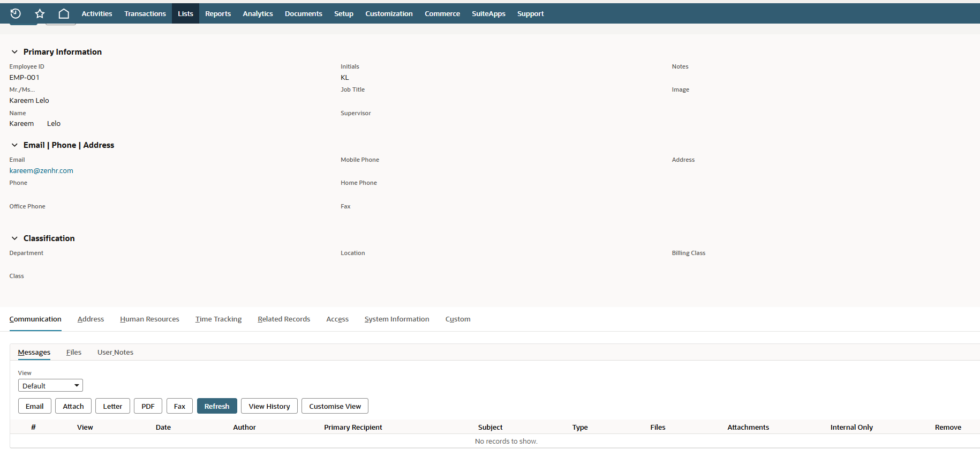Switch to the System Information tab
Screen dimensions: 980x449
tap(397, 319)
